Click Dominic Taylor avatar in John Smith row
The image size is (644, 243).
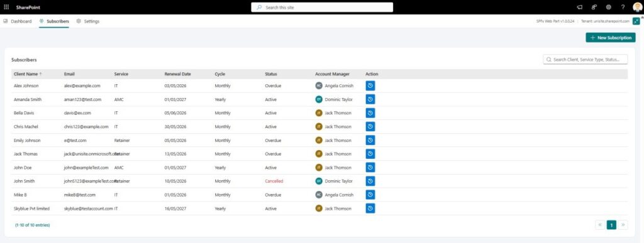[319, 181]
